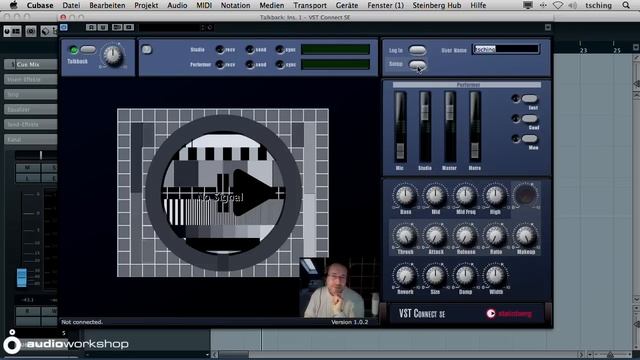Click the plugin Read automation R icon
Viewport: 640px width, 360px height.
tap(91, 27)
